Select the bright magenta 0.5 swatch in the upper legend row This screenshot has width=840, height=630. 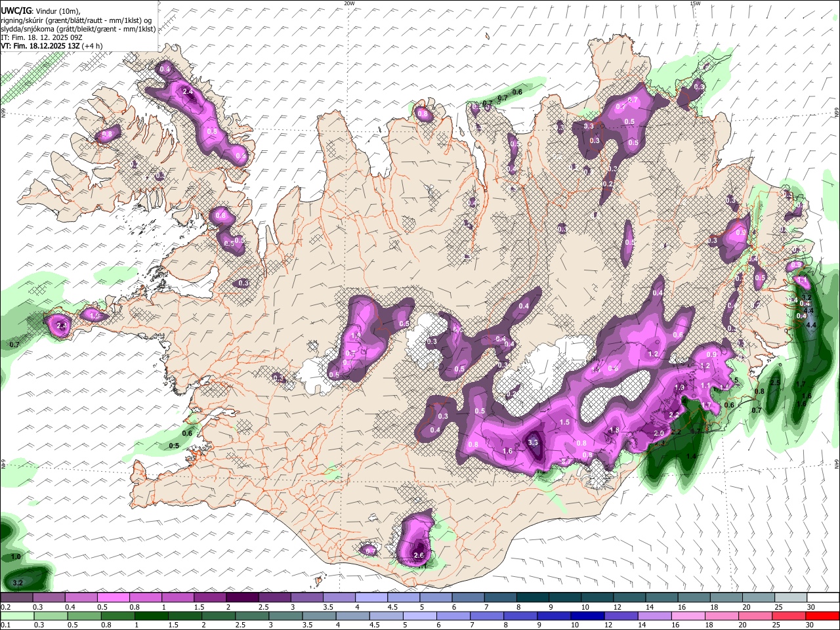pos(113,598)
